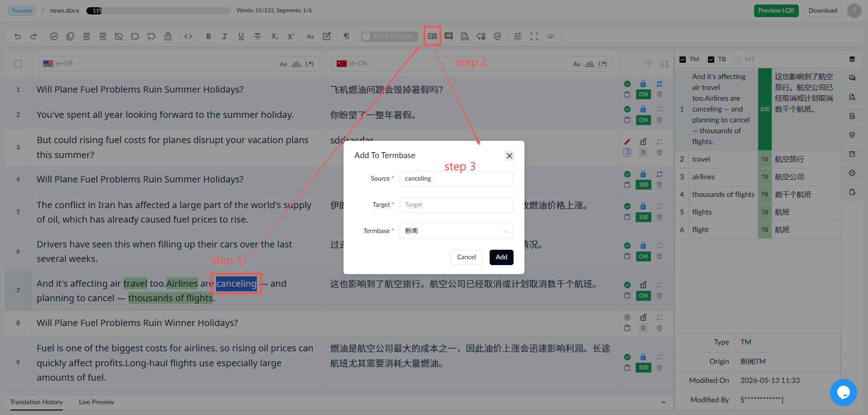Click the Redo arrow in the toolbar
Viewport: 868px width, 415px height.
coord(33,36)
